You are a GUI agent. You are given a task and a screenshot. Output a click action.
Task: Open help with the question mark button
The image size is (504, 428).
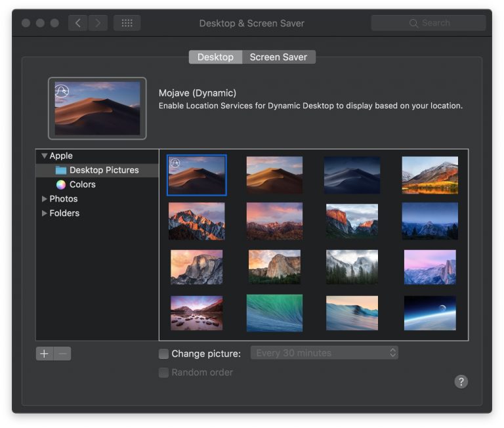pyautogui.click(x=461, y=381)
